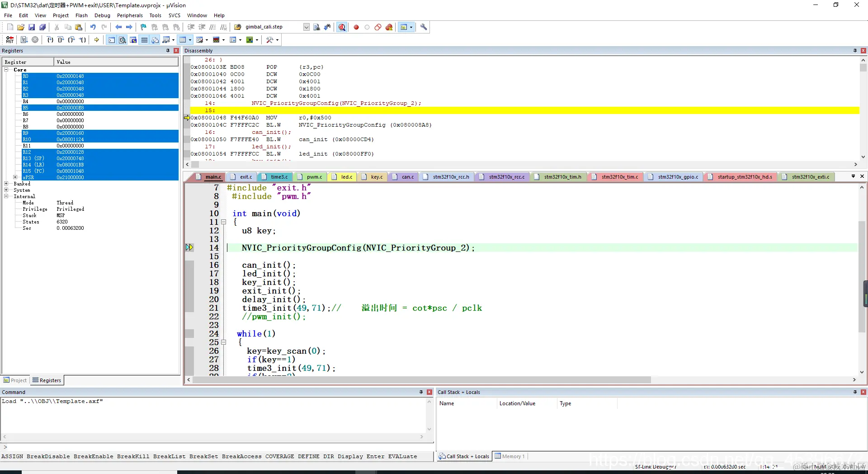Collapse the main function code fold
This screenshot has height=474, width=868.
pos(223,222)
